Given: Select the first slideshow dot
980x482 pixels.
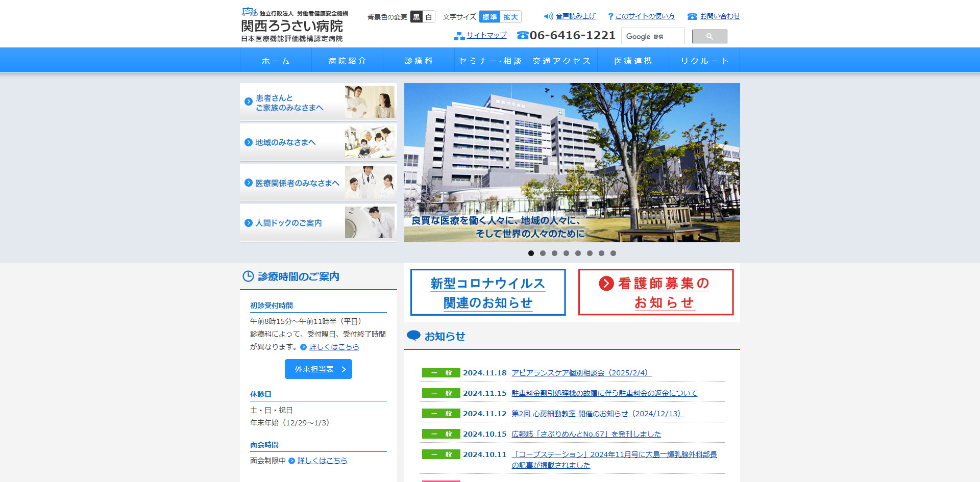Looking at the screenshot, I should pyautogui.click(x=531, y=253).
